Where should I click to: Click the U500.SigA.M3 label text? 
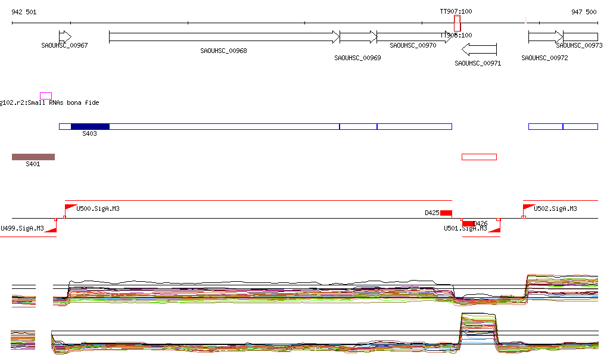click(98, 209)
